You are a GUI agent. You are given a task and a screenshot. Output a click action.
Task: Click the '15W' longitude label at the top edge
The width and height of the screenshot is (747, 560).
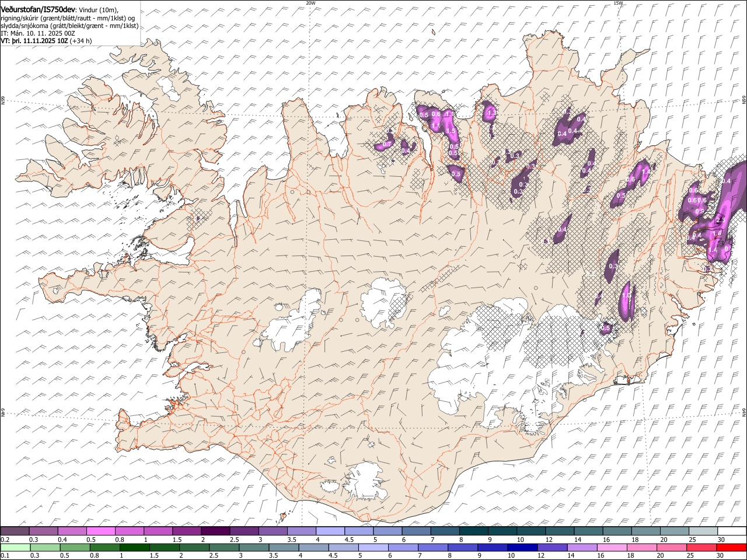(618, 3)
